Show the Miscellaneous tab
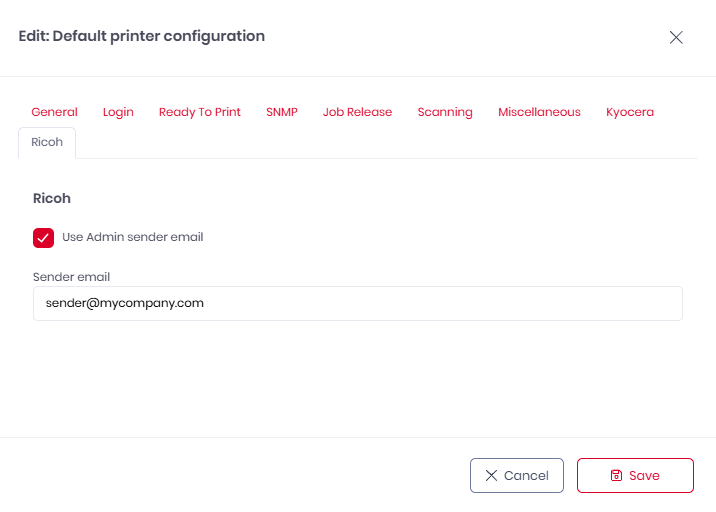716x512 pixels. (539, 112)
